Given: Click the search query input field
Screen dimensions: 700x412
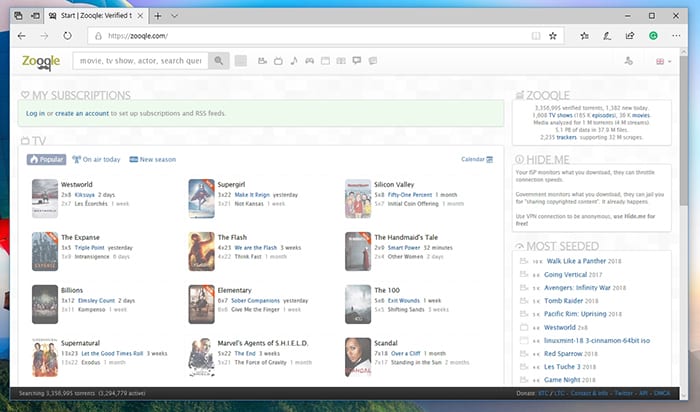Looking at the screenshot, I should (141, 61).
